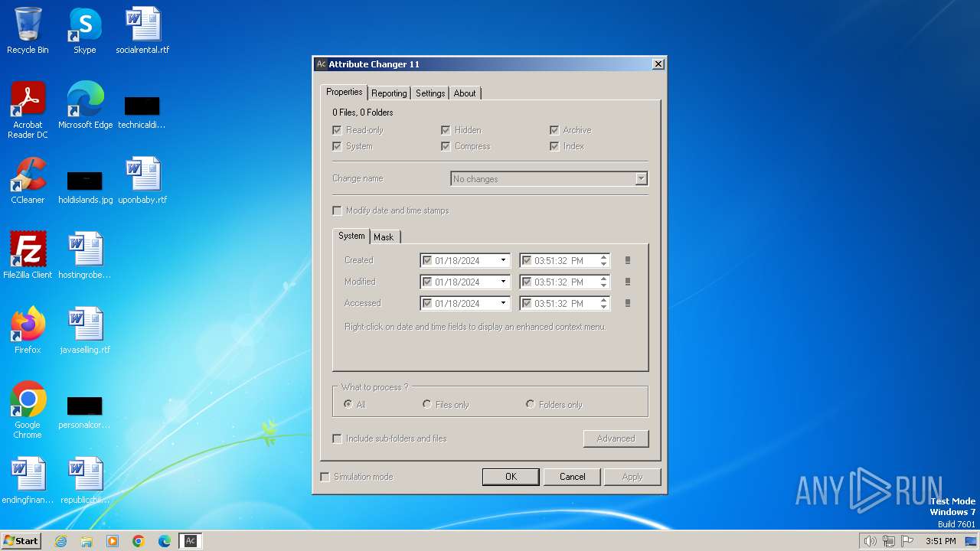Click the OK button
980x551 pixels.
(511, 477)
